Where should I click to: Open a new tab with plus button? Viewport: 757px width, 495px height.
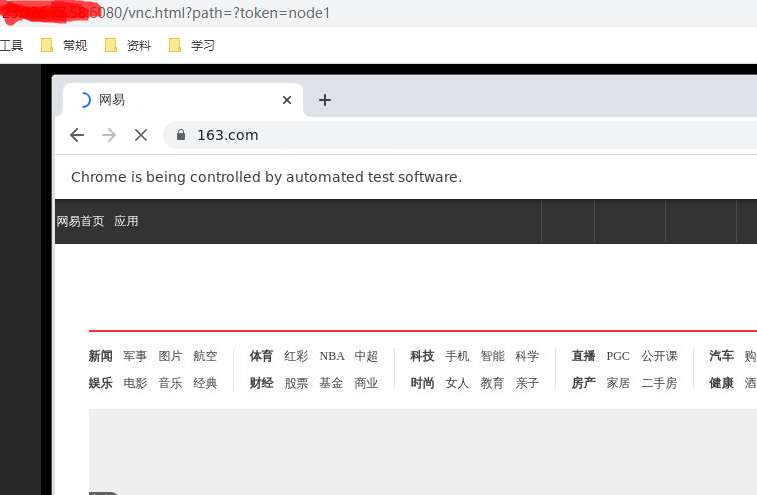coord(325,100)
